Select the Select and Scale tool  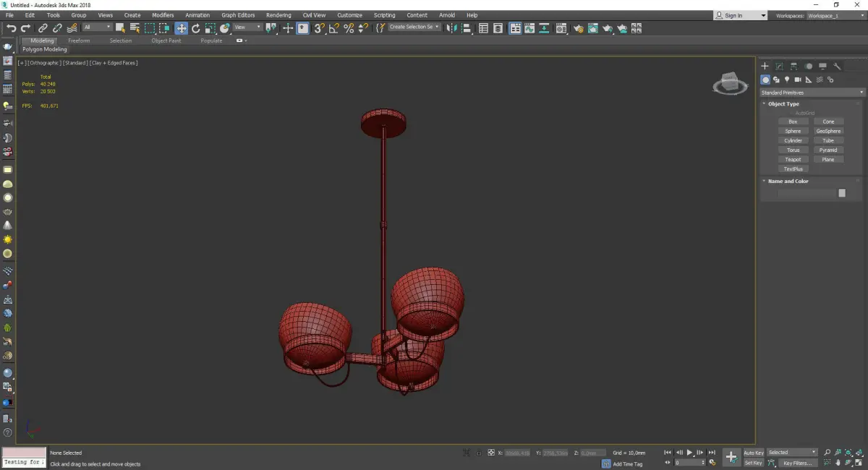tap(210, 28)
